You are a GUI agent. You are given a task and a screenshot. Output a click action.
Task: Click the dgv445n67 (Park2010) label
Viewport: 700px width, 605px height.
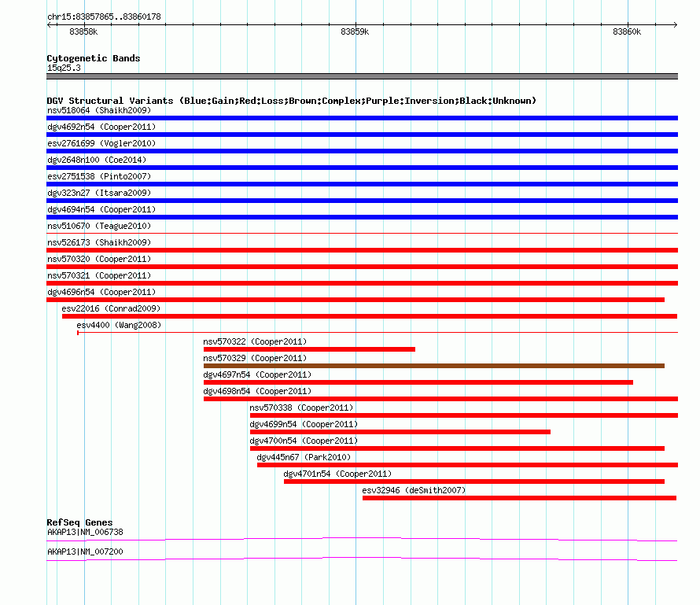tap(304, 457)
